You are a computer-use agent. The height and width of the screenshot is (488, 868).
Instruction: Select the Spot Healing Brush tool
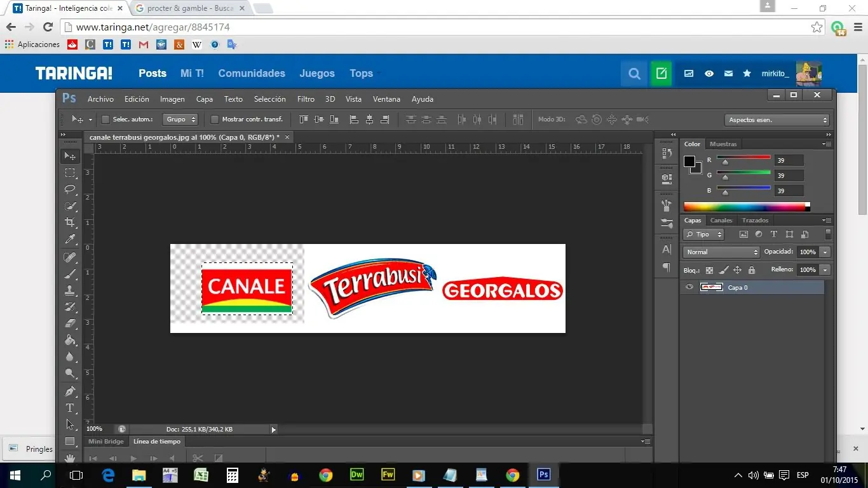tap(70, 257)
